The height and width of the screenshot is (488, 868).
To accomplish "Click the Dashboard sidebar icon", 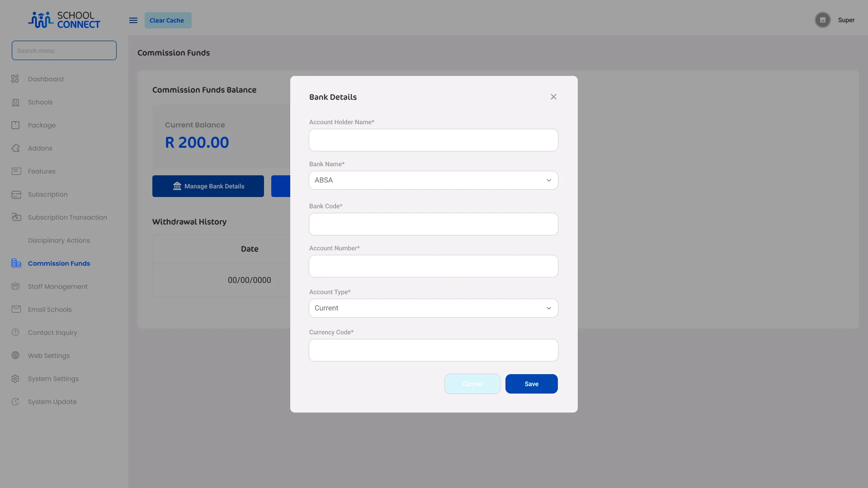I will click(x=15, y=79).
